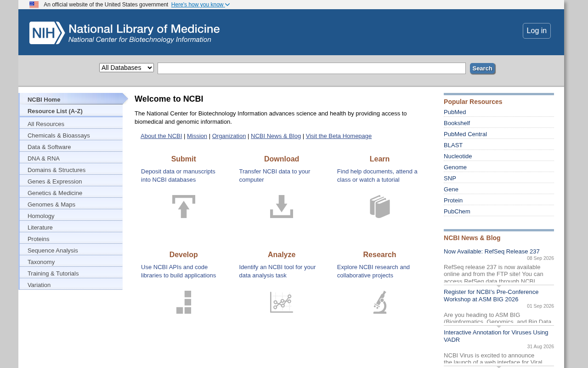Click the Research microscope icon
The height and width of the screenshot is (368, 588).
pos(380,302)
